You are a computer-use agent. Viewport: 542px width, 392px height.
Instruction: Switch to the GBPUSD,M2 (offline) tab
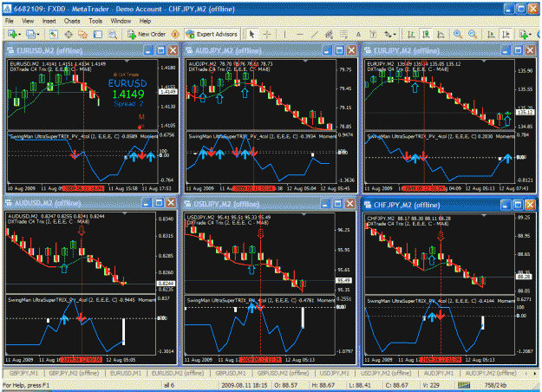pos(283,374)
